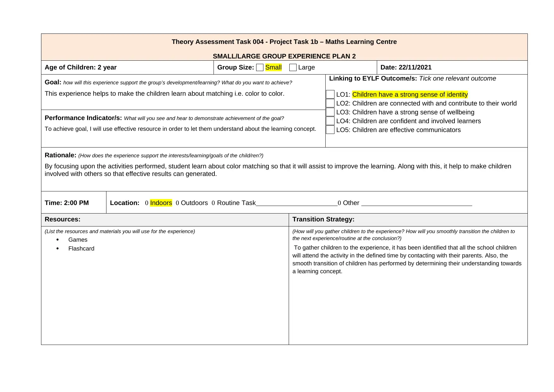Check the LO2 connected with their world box
Viewport: 554px width, 392px height.
click(330, 103)
